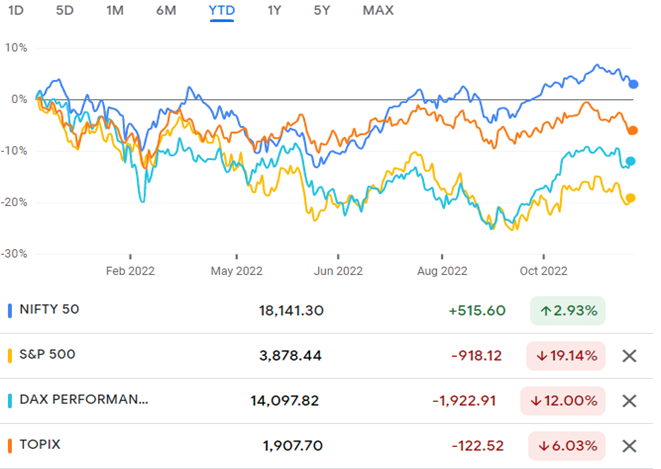Select the 1M time range tab
661x469 pixels.
[115, 10]
